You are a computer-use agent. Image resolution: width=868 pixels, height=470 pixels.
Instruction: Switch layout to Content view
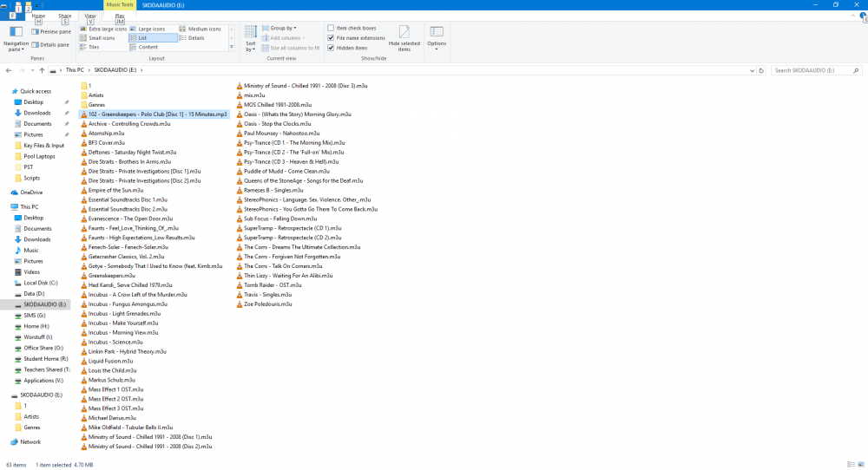coord(144,47)
